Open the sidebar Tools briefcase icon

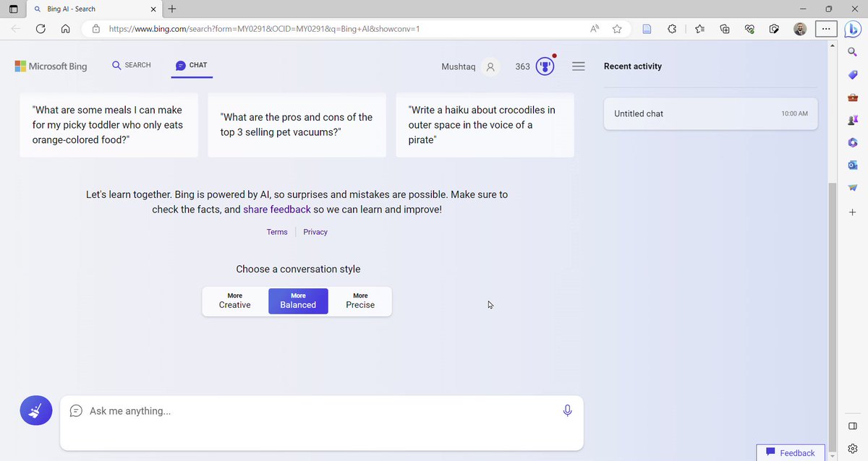click(x=852, y=98)
